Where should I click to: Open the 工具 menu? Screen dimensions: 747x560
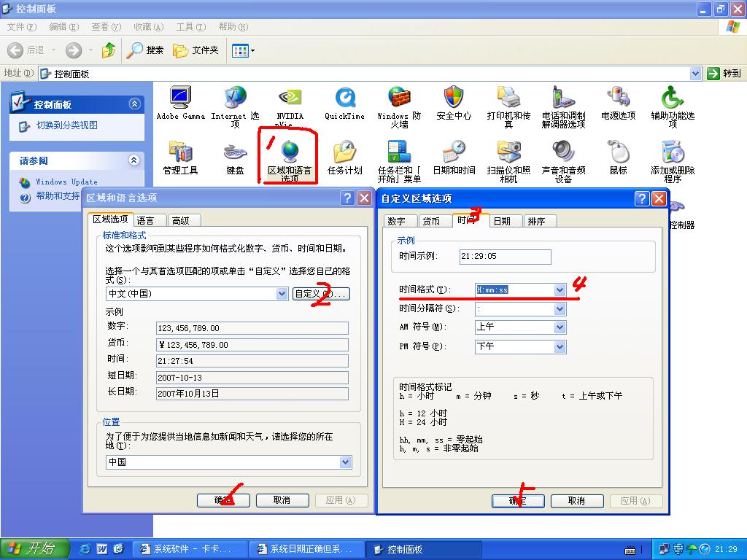(x=190, y=27)
